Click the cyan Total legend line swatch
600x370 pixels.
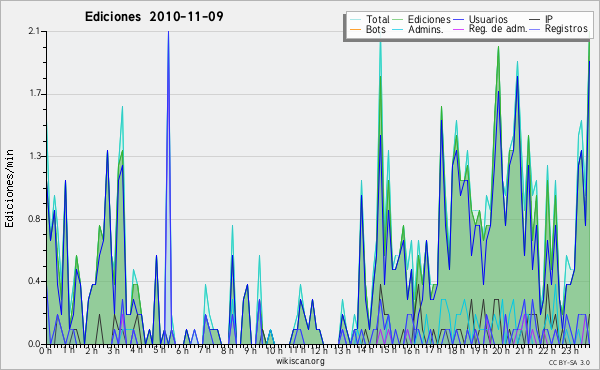pyautogui.click(x=355, y=20)
